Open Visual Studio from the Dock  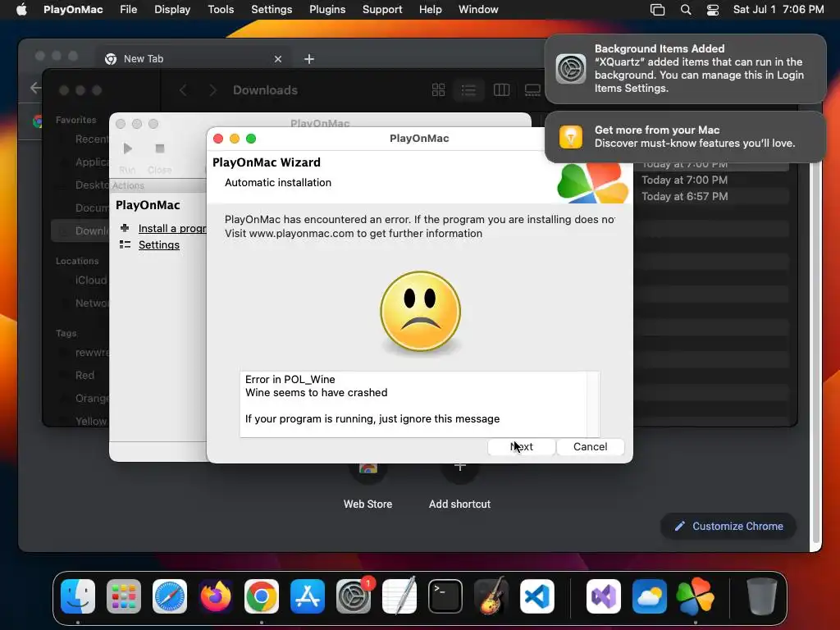tap(604, 596)
